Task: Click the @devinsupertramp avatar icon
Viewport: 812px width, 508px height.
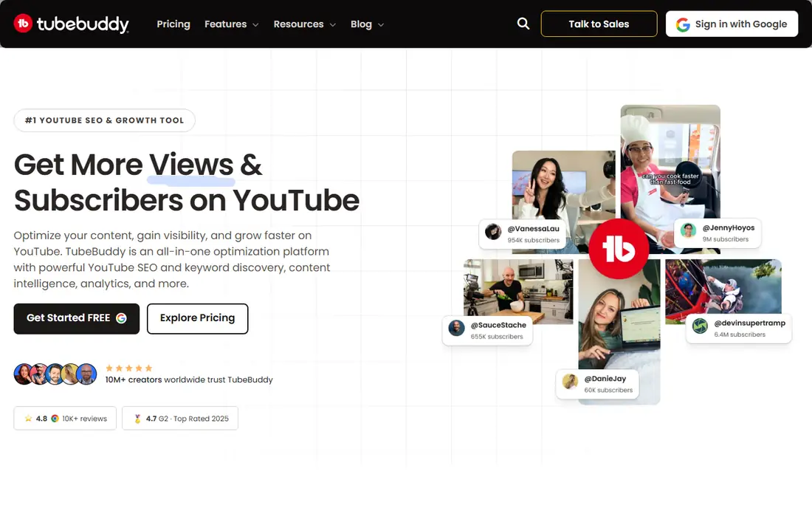Action: tap(700, 326)
